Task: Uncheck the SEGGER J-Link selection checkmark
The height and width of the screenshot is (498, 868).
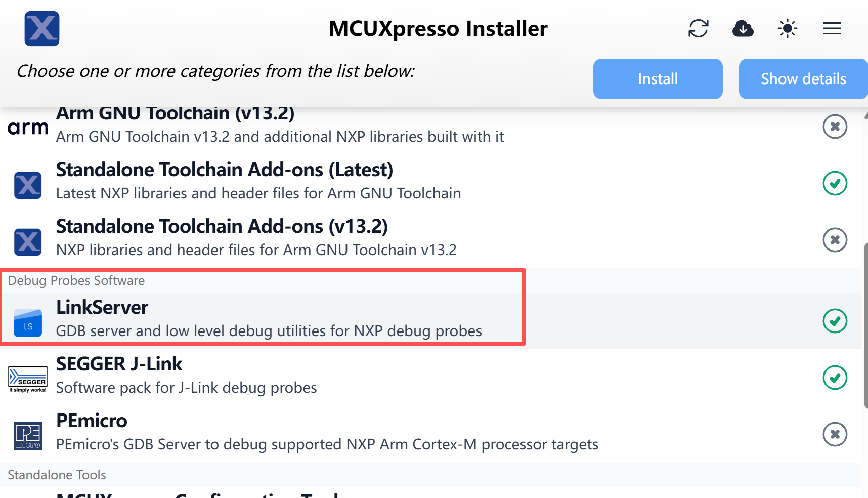Action: tap(835, 378)
